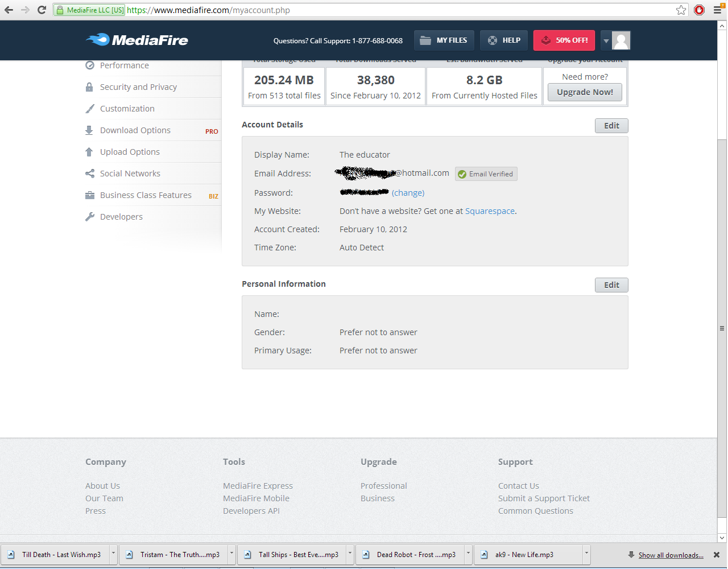The width and height of the screenshot is (728, 569).
Task: Edit the Personal Information section
Action: (x=611, y=285)
